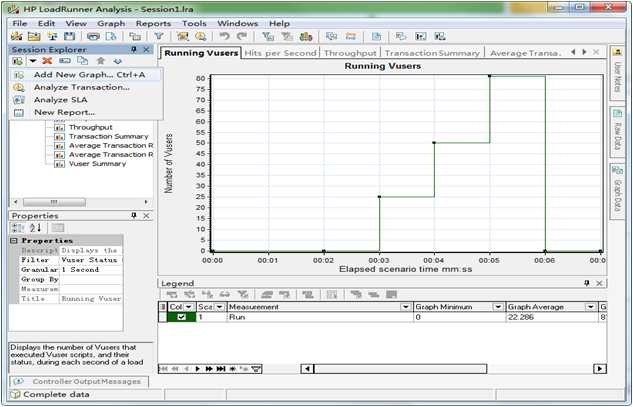This screenshot has width=633, height=407.
Task: Click the next record play arrow in Legend navigator
Action: (x=197, y=369)
